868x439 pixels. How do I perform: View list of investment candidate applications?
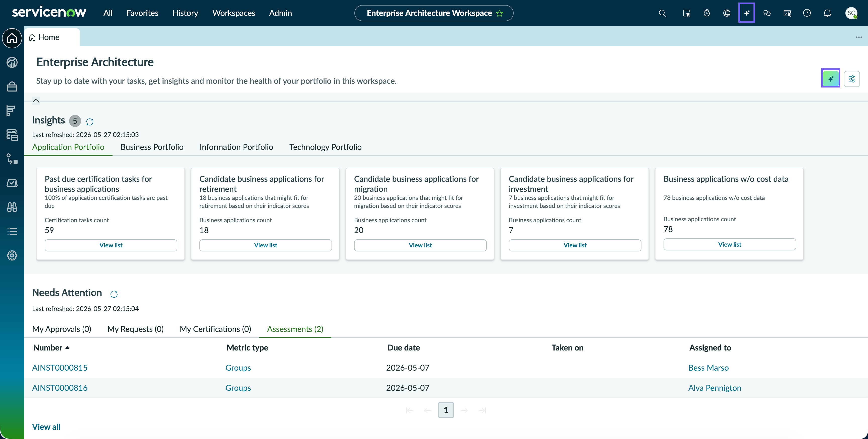(575, 245)
